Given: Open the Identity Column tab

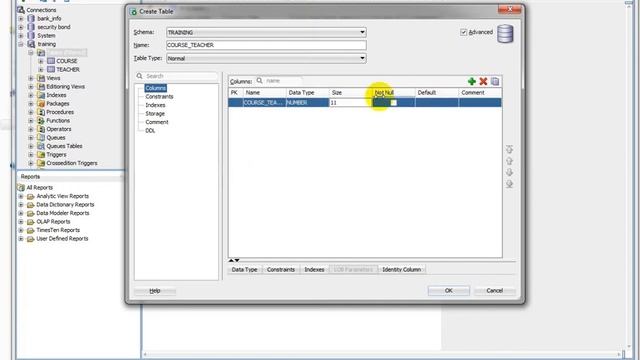Looking at the screenshot, I should click(402, 269).
